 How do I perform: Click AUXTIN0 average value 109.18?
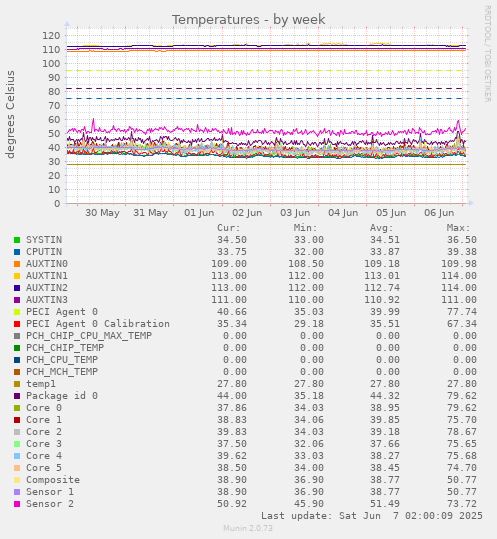382,264
